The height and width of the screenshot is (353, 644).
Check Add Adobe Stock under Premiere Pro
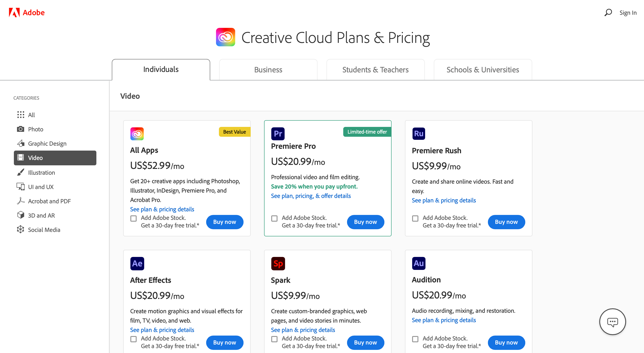(x=274, y=218)
